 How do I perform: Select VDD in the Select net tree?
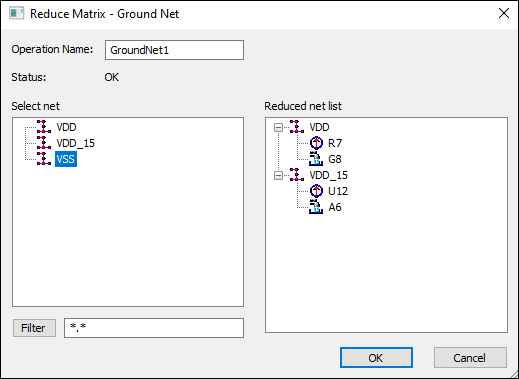pos(66,127)
